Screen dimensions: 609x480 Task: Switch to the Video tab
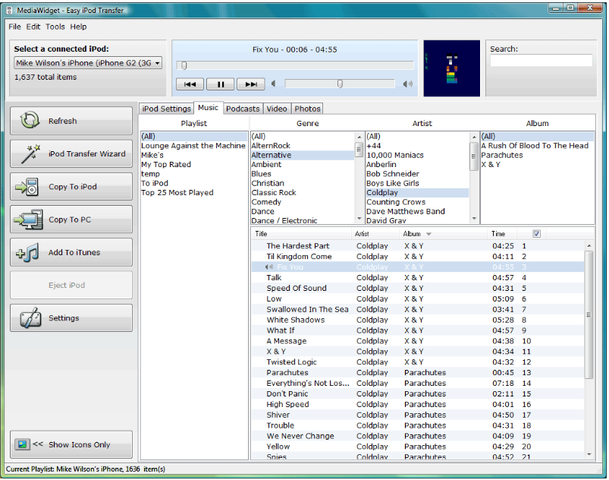(x=277, y=109)
